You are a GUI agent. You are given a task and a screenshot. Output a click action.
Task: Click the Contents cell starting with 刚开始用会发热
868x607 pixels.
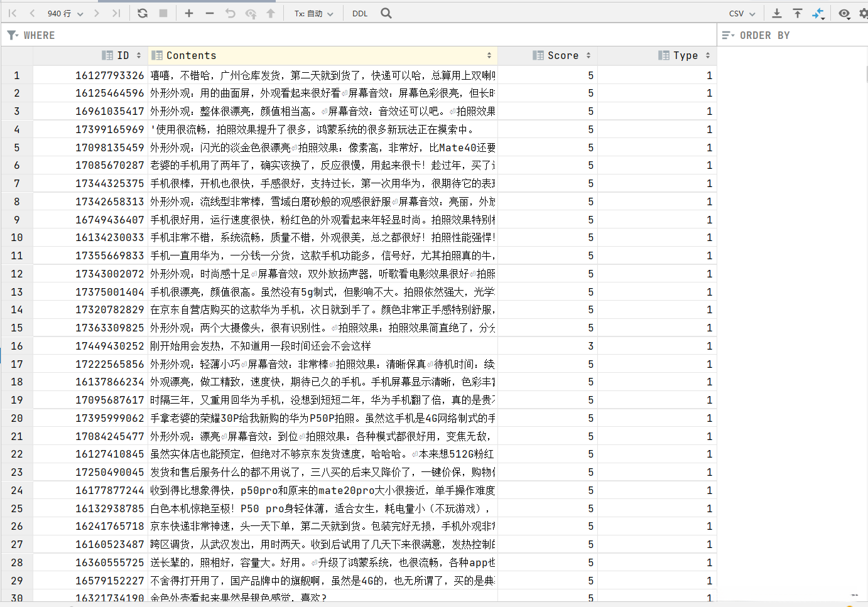click(x=323, y=346)
